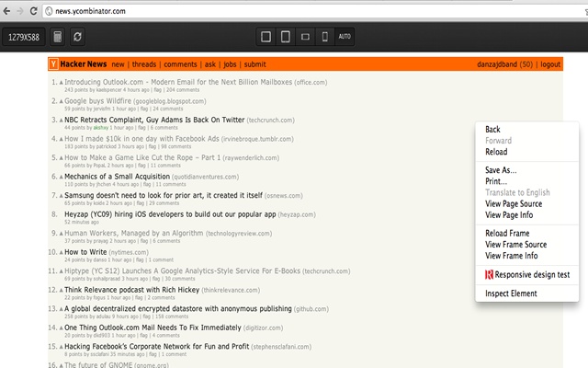This screenshot has height=368, width=588.
Task: Open the danzajdband user profile link
Action: (x=497, y=64)
